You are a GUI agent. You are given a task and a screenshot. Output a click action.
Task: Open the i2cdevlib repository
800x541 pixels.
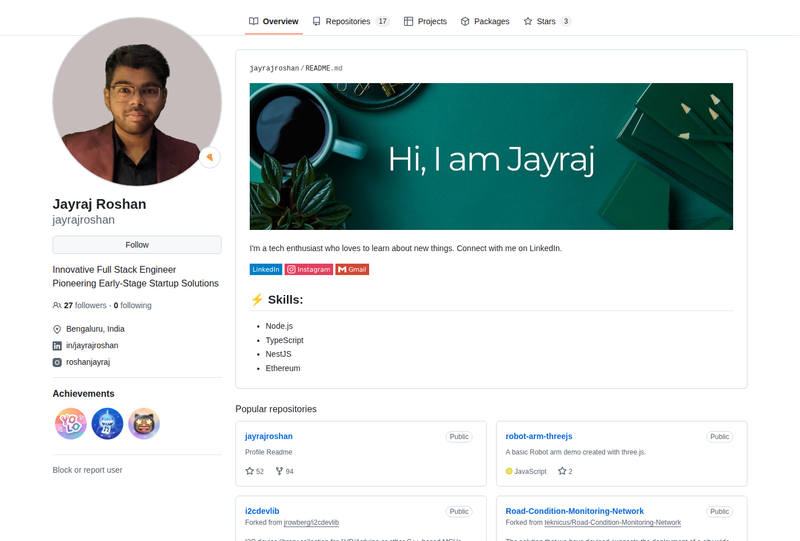coord(262,511)
